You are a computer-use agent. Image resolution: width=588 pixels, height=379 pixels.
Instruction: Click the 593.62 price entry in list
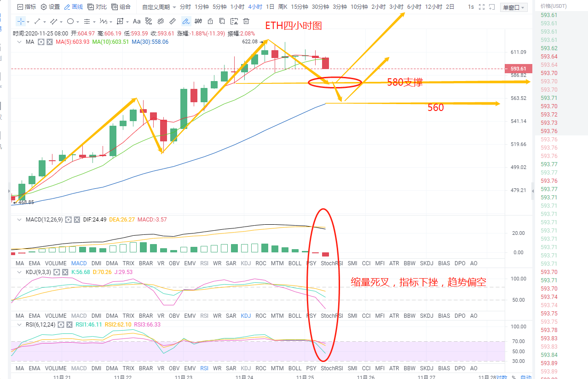[x=549, y=48]
